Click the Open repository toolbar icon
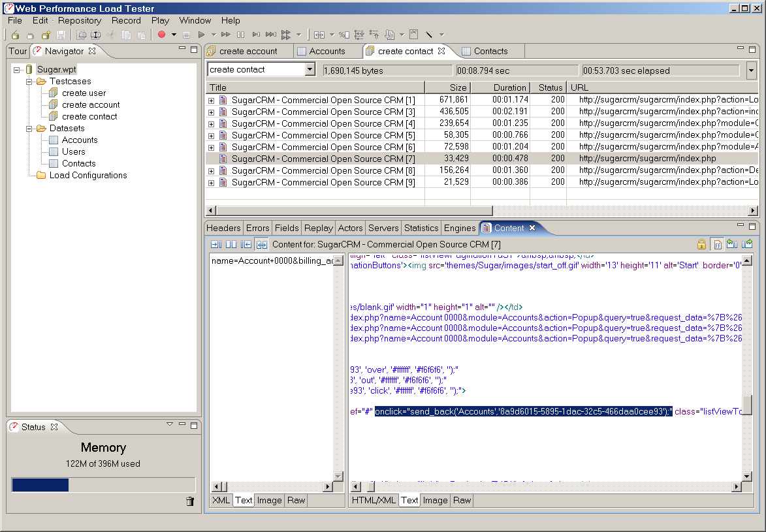 [x=15, y=35]
